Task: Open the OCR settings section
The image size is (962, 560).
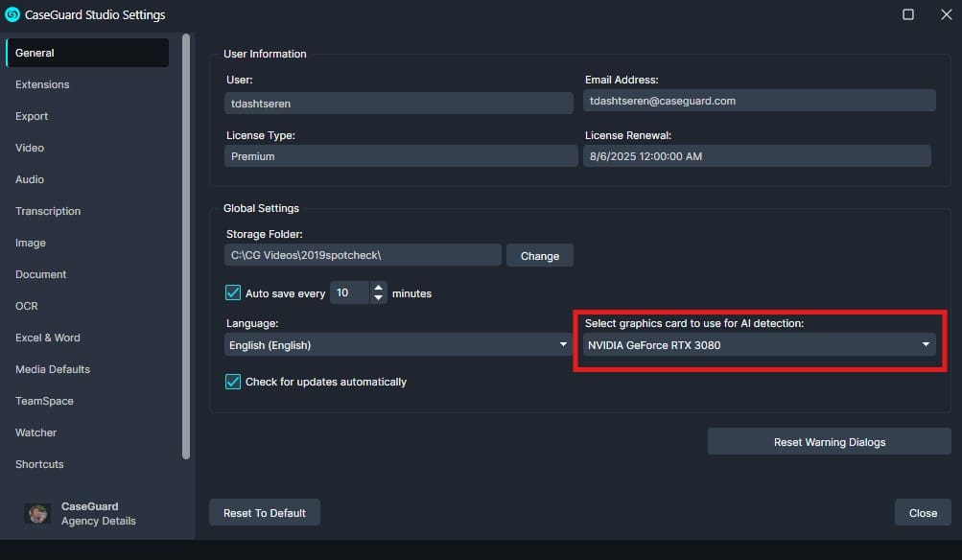Action: click(25, 306)
